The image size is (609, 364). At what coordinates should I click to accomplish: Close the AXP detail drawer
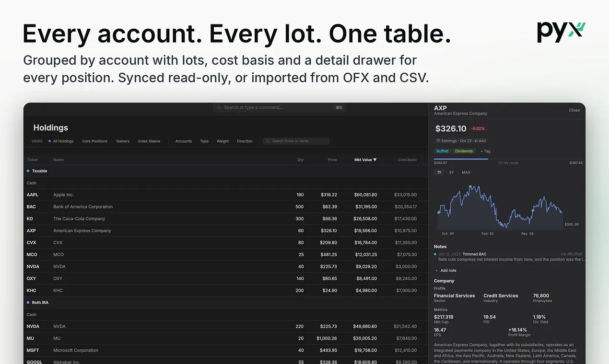pos(574,110)
